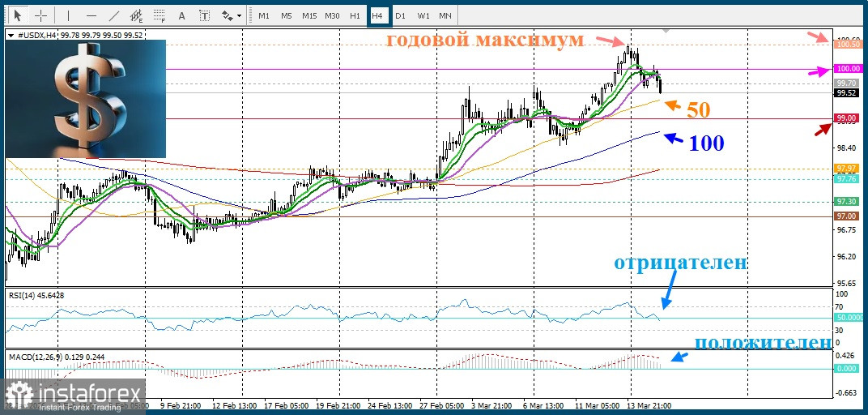This screenshot has height=415, width=868.
Task: Click the MN monthly timeframe button
Action: pyautogui.click(x=445, y=15)
